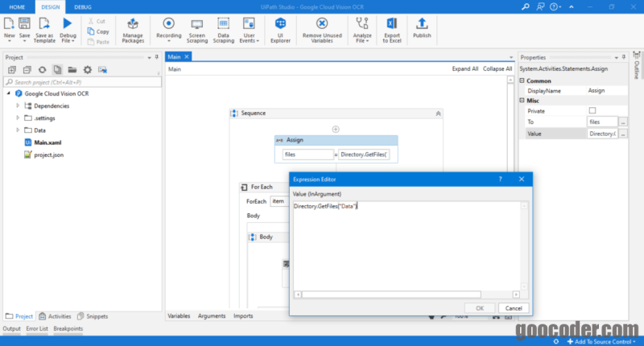Screen dimensions: 644x346
Task: Click Show All Files icon in Project panel
Action: point(57,70)
